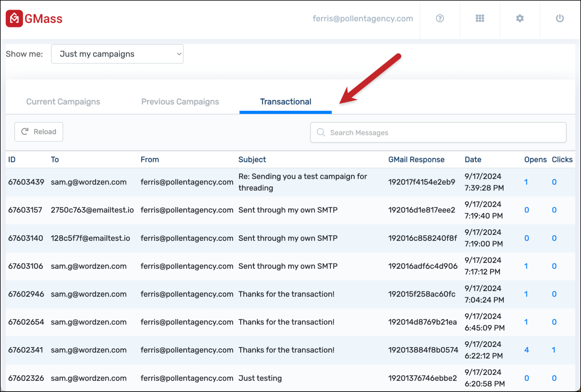
Task: Click the power logout icon
Action: 560,18
